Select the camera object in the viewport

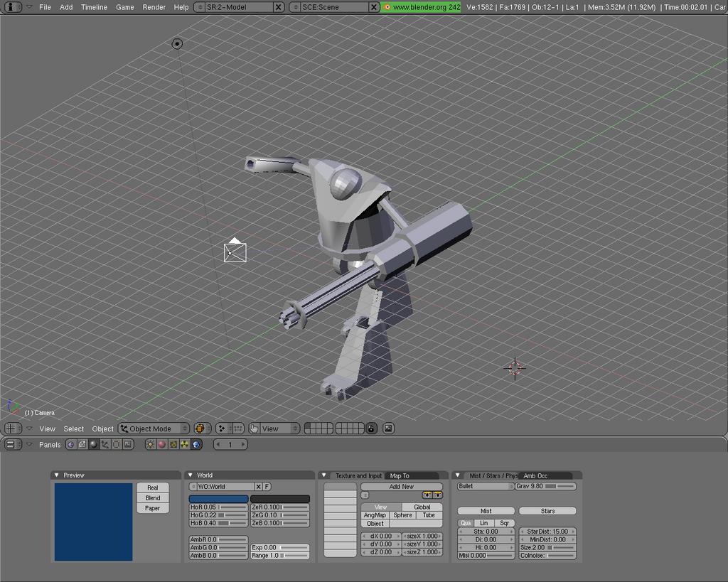tap(235, 251)
